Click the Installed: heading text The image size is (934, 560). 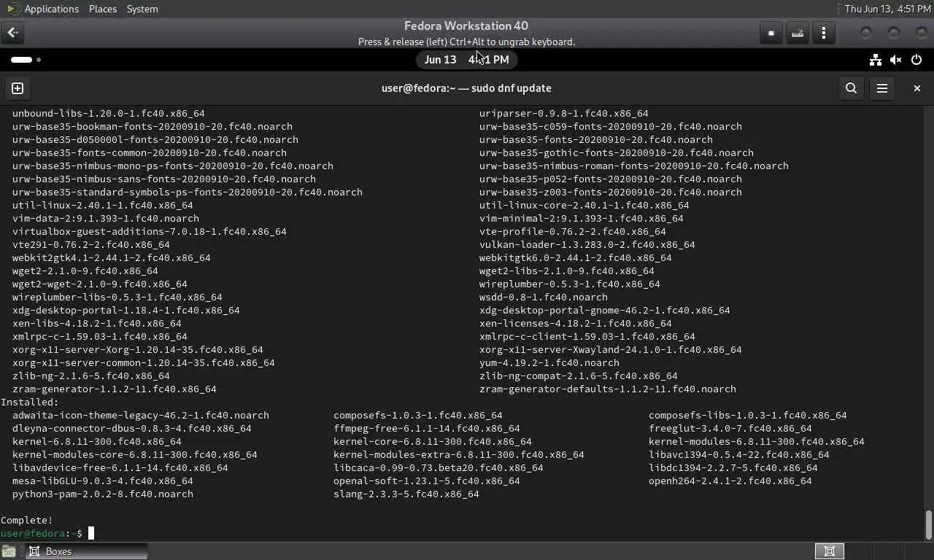click(x=30, y=402)
